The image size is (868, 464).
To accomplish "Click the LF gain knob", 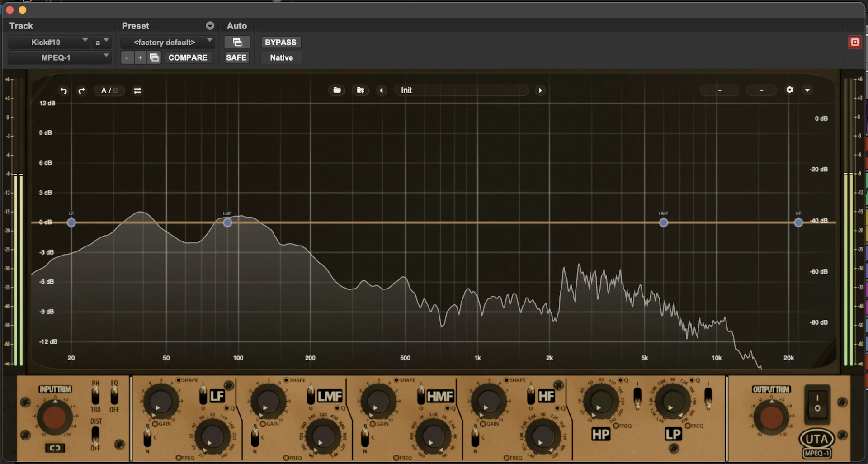I will coord(160,402).
